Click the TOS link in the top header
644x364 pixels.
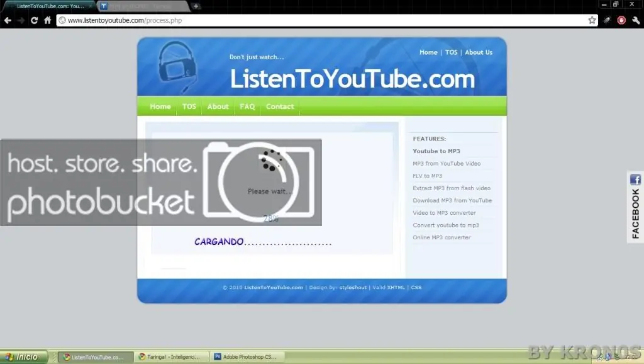click(x=451, y=52)
